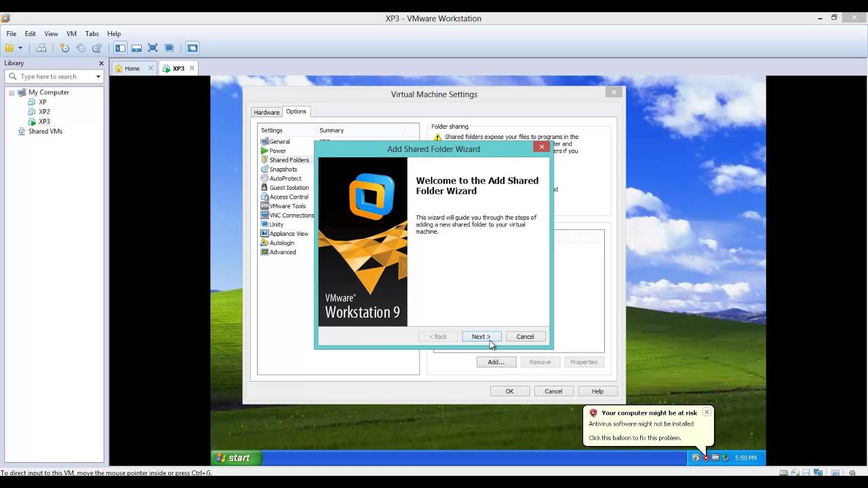Select Snapshots in the settings list
The image size is (868, 488).
pos(283,169)
